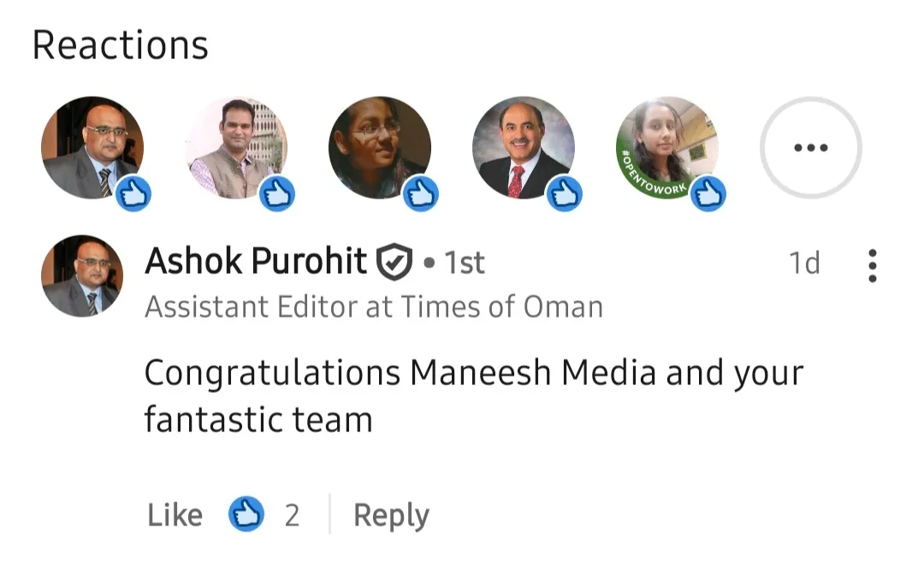Reply to the congratulations comment
This screenshot has height=575, width=924.
point(391,515)
